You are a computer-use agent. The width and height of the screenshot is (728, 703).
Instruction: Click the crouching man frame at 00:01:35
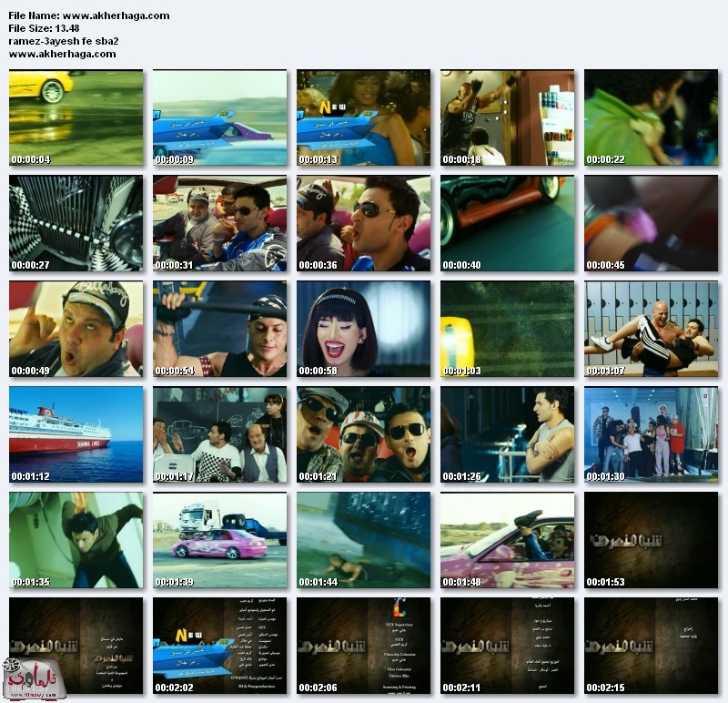tap(76, 540)
